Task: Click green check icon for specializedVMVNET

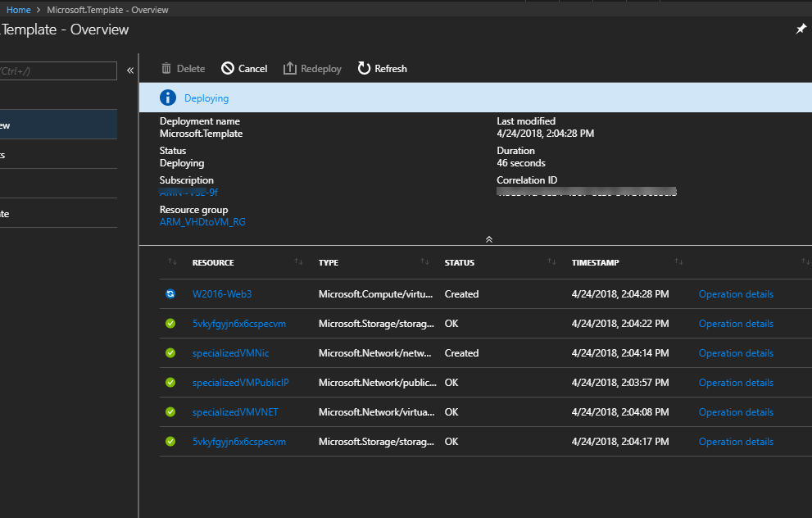Action: 170,411
